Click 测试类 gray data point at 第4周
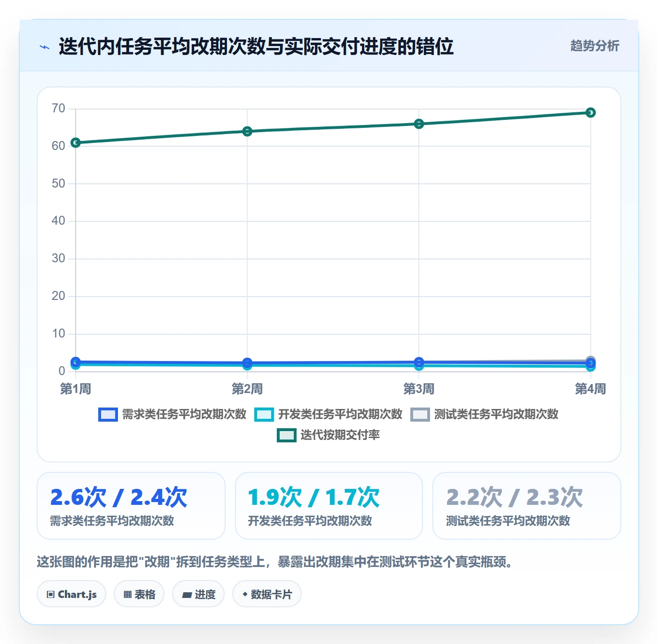Screen dimensions: 658x644 point(591,360)
